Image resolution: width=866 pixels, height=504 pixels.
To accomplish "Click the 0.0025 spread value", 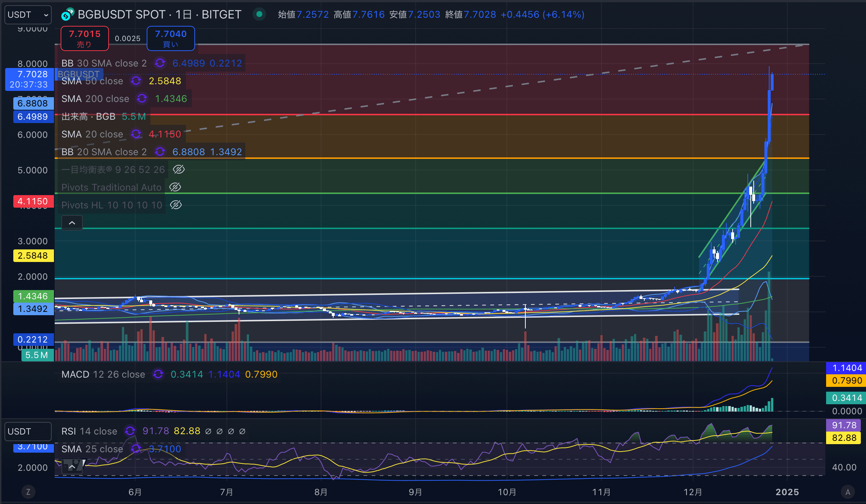I will [127, 38].
